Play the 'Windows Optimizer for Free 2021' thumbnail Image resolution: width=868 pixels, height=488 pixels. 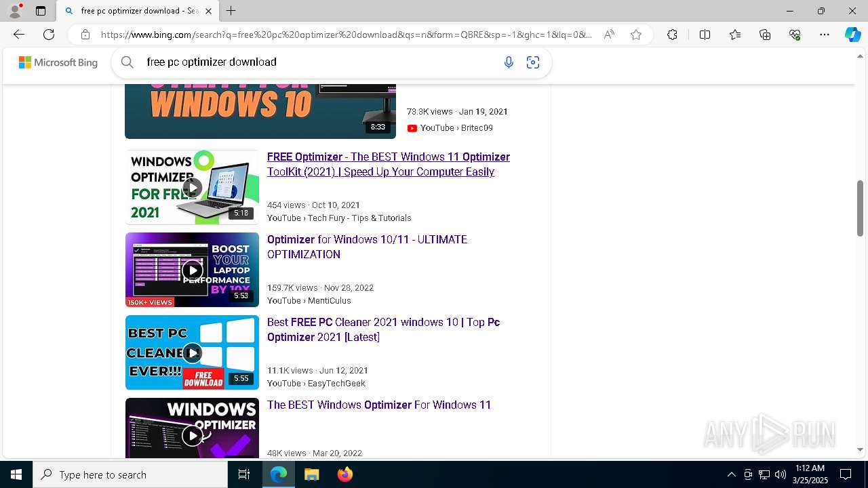pyautogui.click(x=192, y=187)
